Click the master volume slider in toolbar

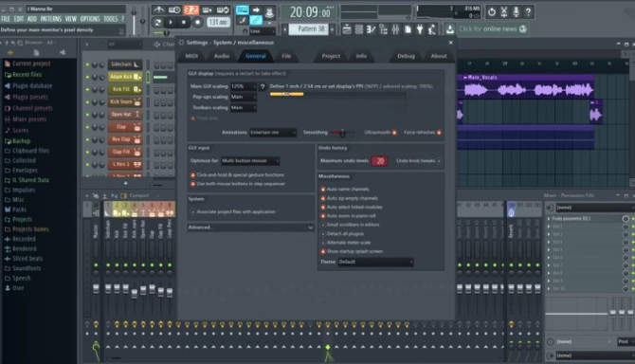134,19
